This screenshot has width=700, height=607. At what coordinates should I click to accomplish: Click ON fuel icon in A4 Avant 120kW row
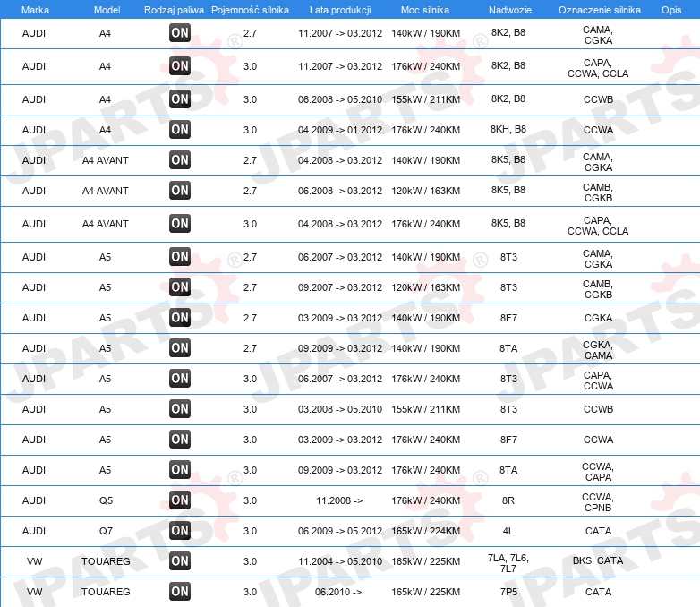tap(180, 191)
